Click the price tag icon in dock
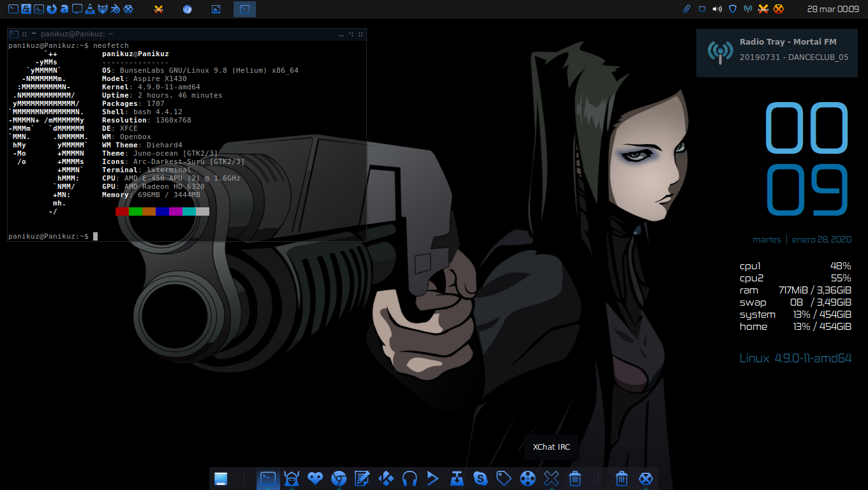 tap(504, 478)
